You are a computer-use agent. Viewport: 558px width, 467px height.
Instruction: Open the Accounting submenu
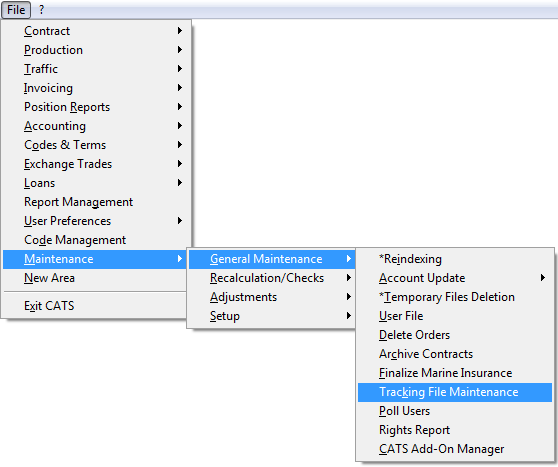click(x=96, y=126)
